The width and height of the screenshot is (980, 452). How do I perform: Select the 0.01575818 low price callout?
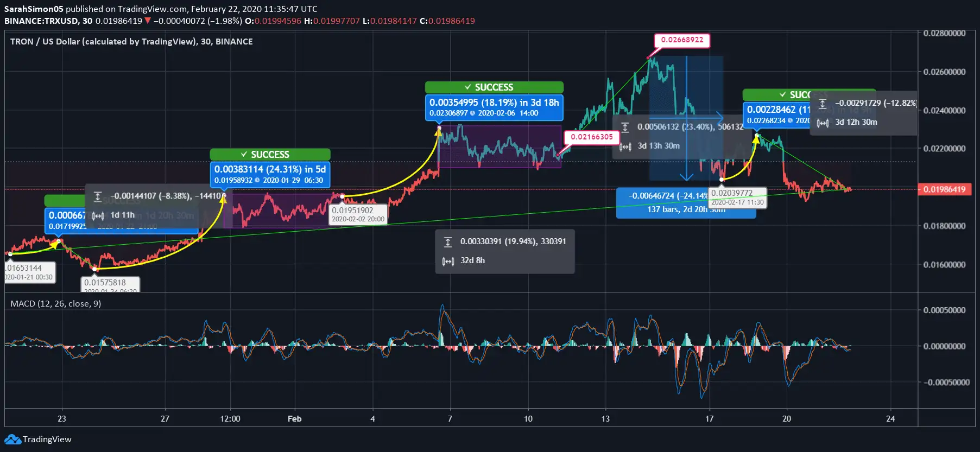click(110, 283)
